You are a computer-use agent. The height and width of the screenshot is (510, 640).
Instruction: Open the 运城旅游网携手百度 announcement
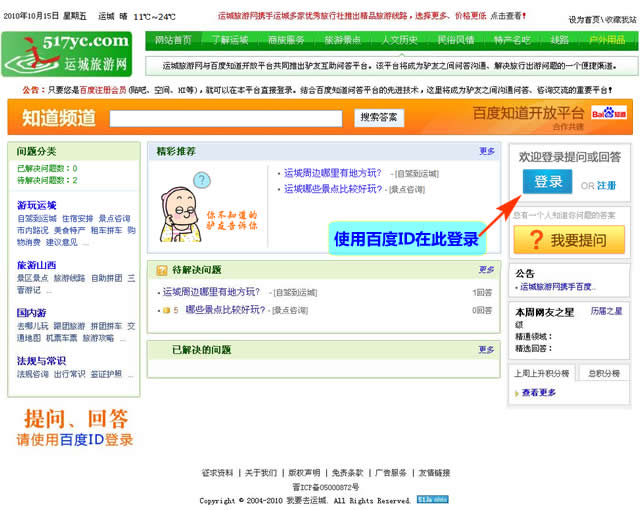tap(557, 287)
